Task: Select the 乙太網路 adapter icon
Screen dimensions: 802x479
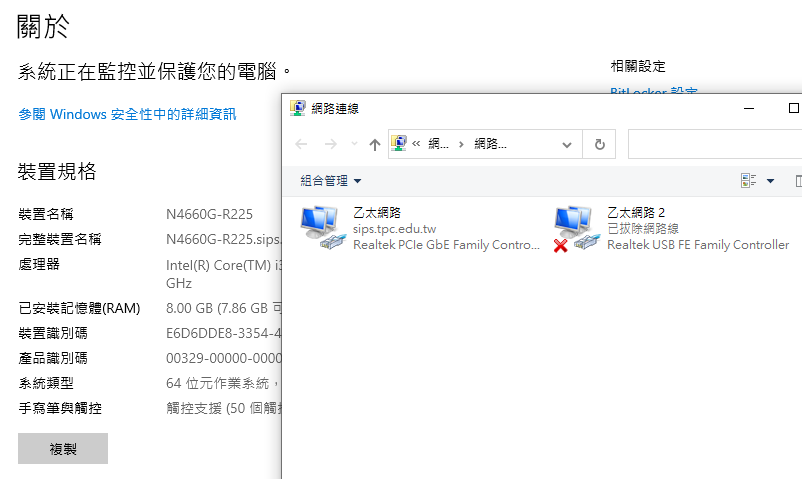Action: pyautogui.click(x=320, y=227)
